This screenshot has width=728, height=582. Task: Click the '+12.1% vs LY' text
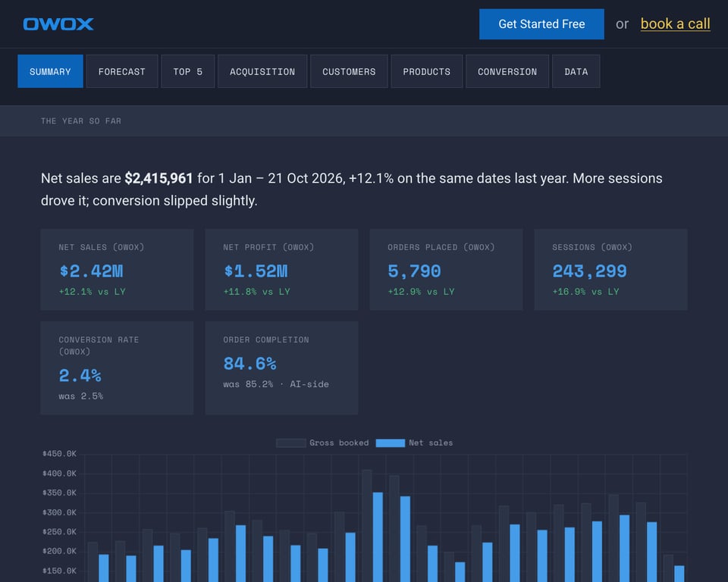point(92,292)
